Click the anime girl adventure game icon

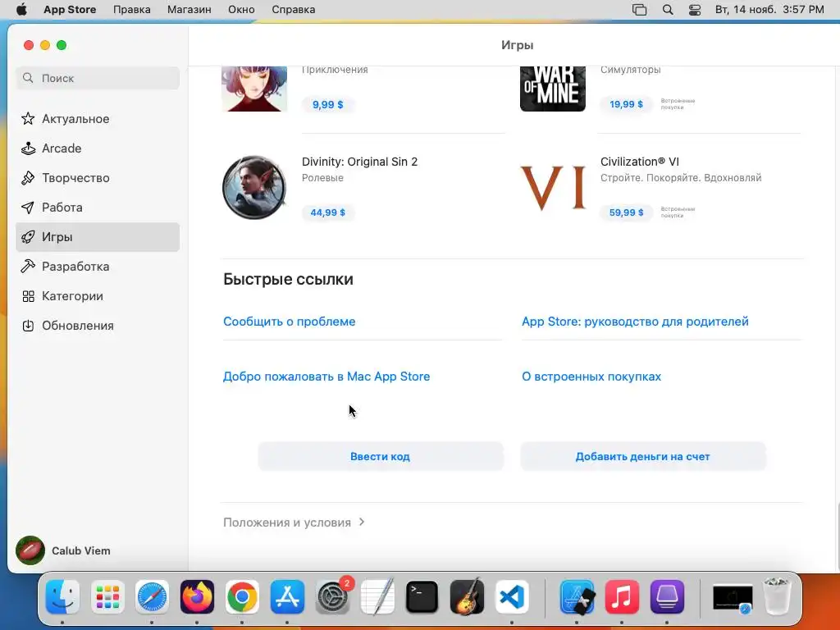[254, 89]
